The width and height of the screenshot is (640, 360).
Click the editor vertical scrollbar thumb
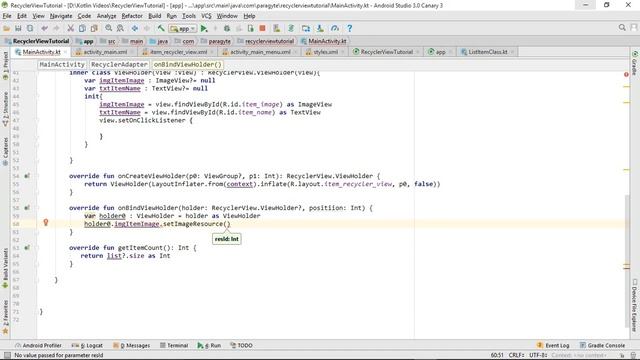click(627, 261)
